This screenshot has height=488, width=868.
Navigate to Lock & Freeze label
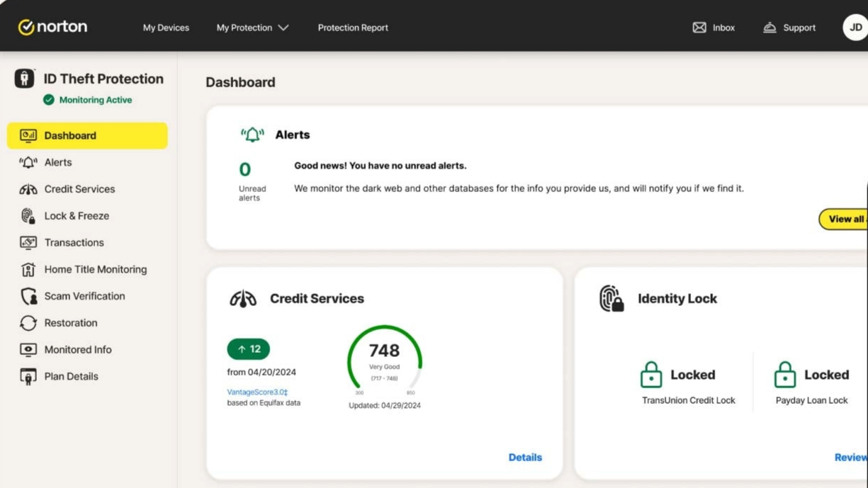tap(77, 216)
